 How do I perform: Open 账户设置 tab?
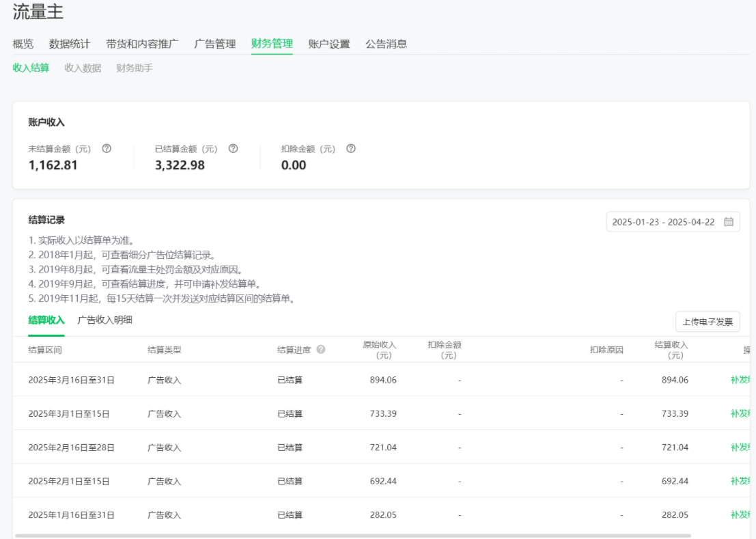point(329,44)
